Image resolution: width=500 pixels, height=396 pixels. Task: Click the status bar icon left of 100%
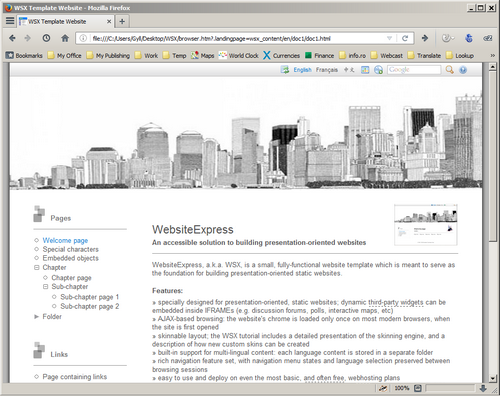383,388
